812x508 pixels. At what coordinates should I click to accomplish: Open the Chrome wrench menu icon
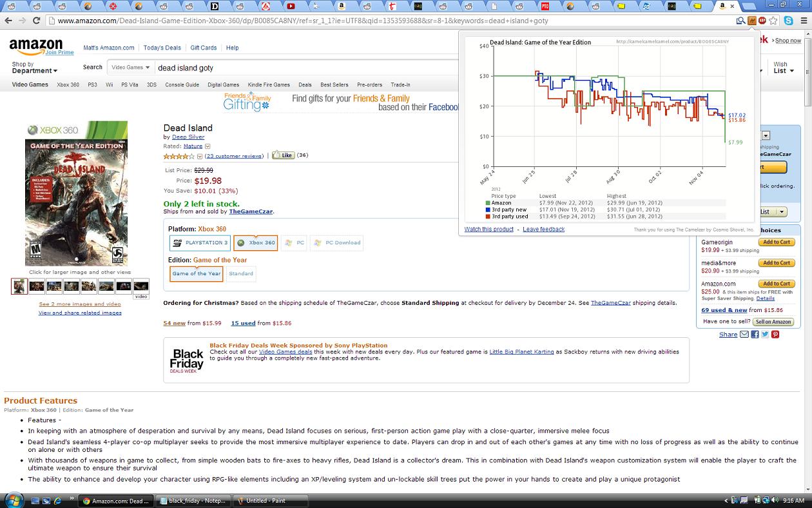coord(803,21)
